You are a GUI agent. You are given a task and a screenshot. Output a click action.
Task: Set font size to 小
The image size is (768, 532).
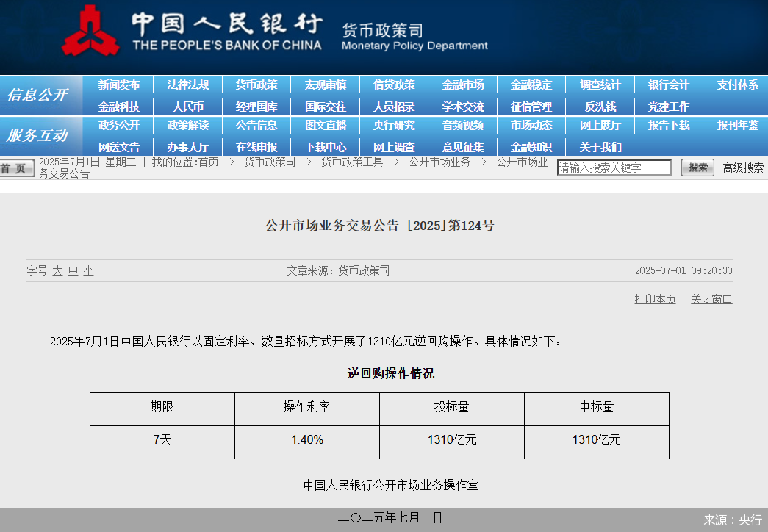pyautogui.click(x=88, y=271)
